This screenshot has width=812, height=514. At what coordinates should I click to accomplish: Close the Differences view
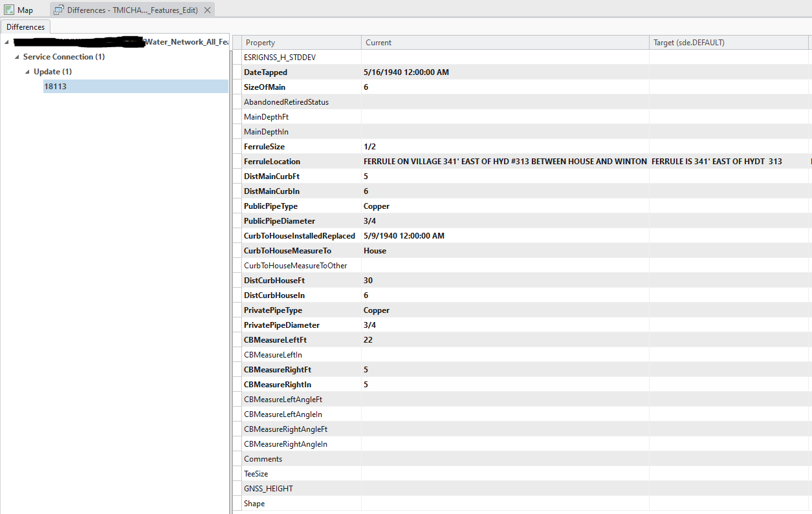[x=206, y=10]
